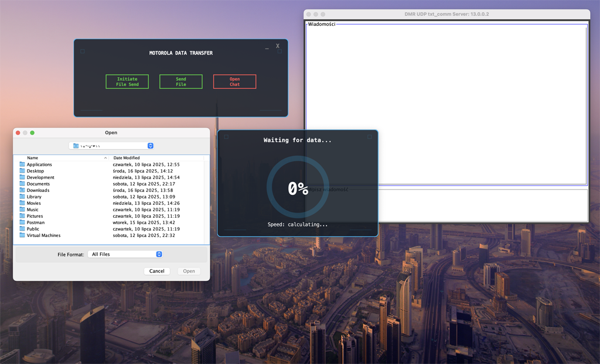
Task: Click the Send File button
Action: (x=181, y=81)
